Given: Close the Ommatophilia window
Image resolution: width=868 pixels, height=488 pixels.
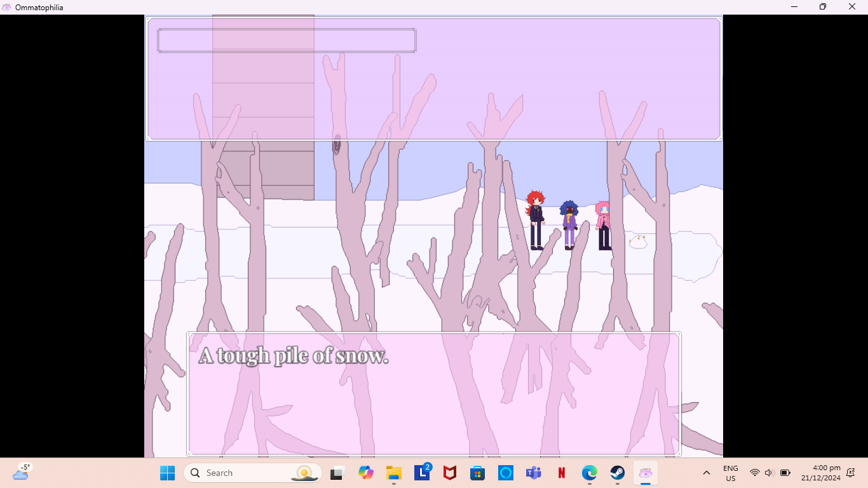Looking at the screenshot, I should coord(853,7).
